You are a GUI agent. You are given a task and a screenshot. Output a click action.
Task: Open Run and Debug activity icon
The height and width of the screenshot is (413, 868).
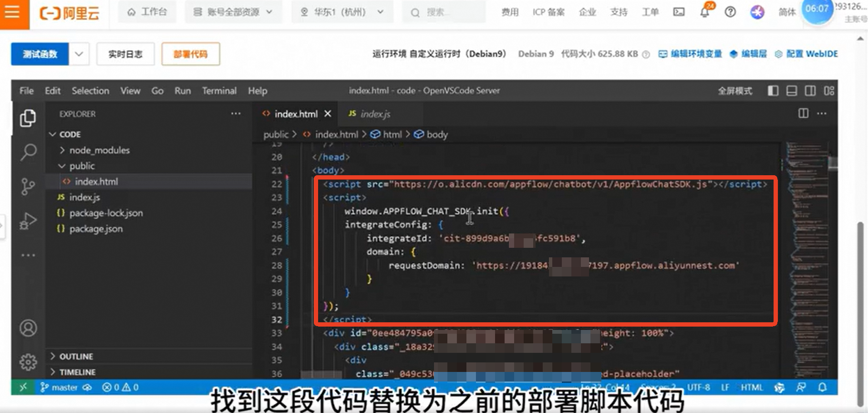28,221
